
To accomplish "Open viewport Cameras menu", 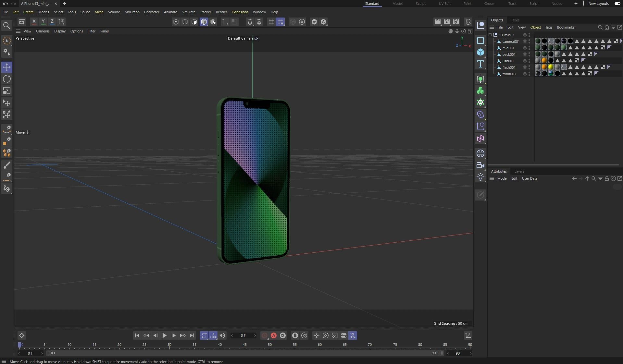I will coord(43,31).
